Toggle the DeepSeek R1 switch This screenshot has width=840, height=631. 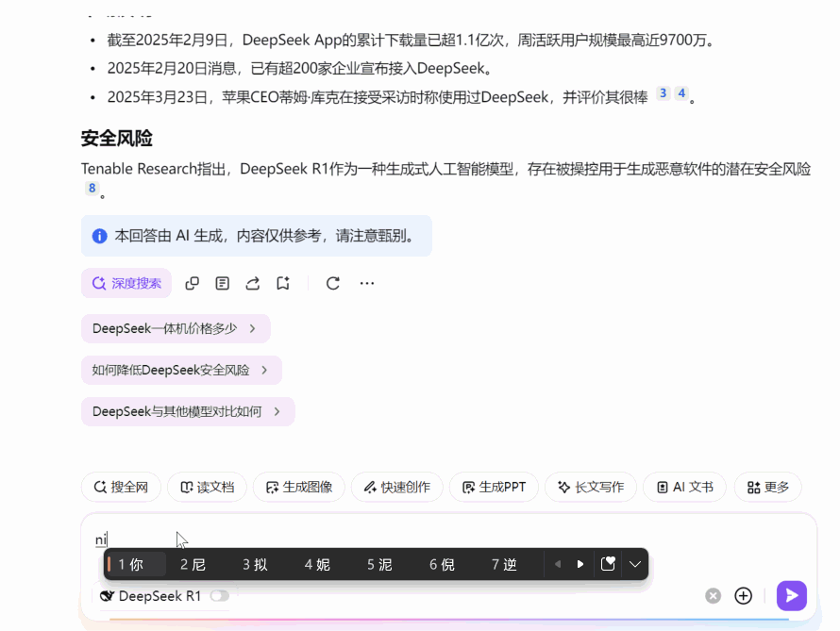(219, 596)
